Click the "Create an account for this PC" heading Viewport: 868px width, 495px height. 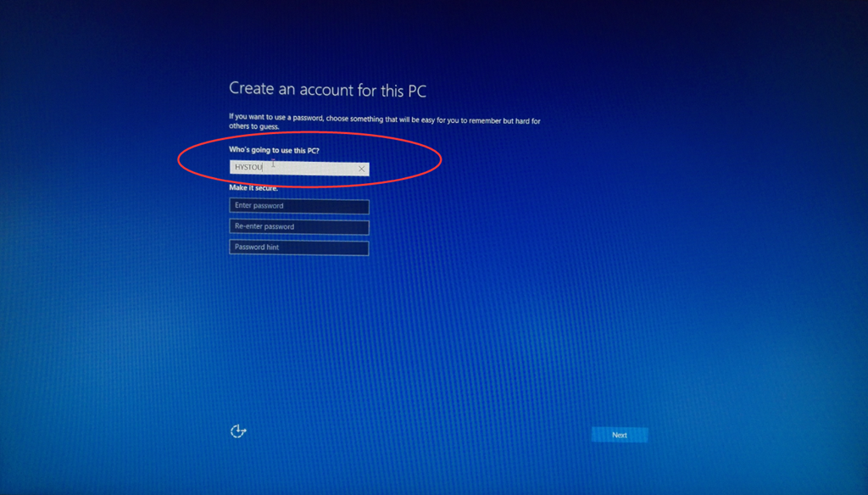pos(327,89)
